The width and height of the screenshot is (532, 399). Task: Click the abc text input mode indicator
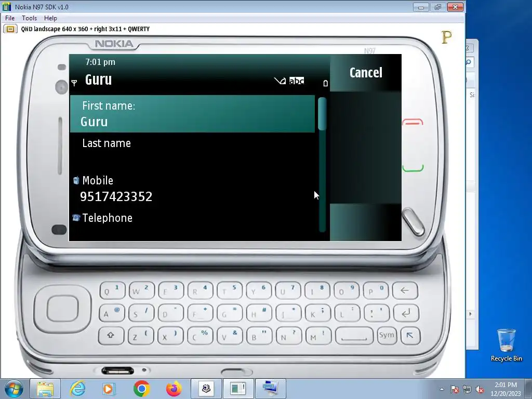[x=297, y=81]
